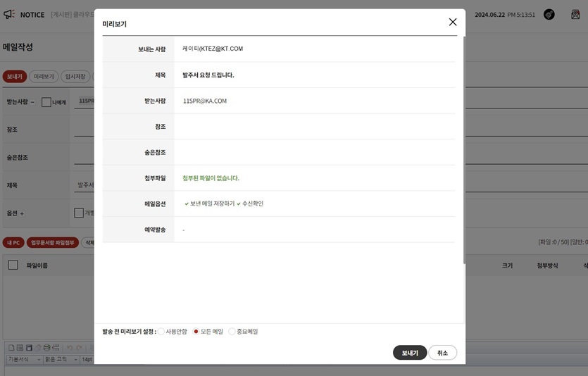
Task: Click the 참조 input field in background
Action: 84,130
